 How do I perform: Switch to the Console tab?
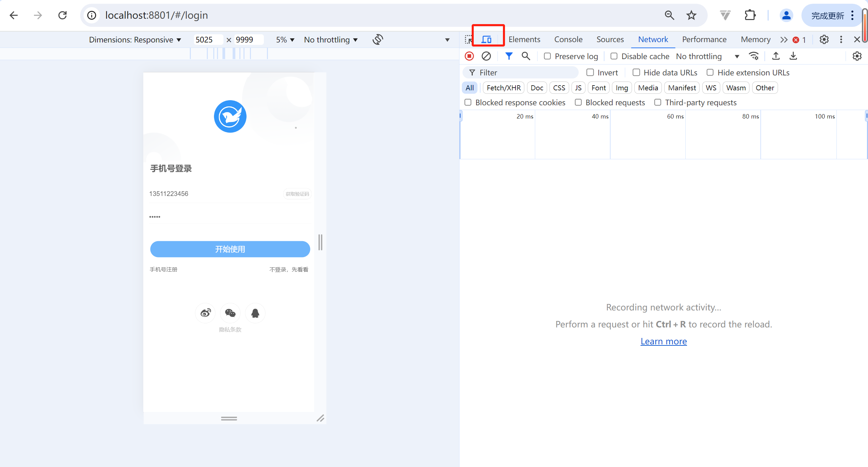pyautogui.click(x=568, y=39)
